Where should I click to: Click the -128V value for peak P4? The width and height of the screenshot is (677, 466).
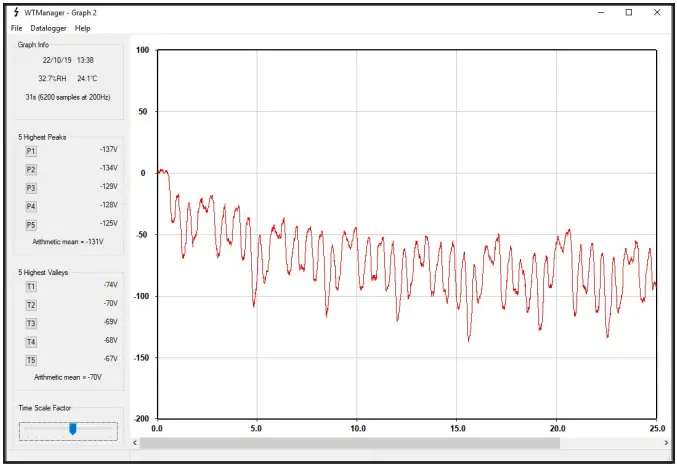tap(109, 205)
